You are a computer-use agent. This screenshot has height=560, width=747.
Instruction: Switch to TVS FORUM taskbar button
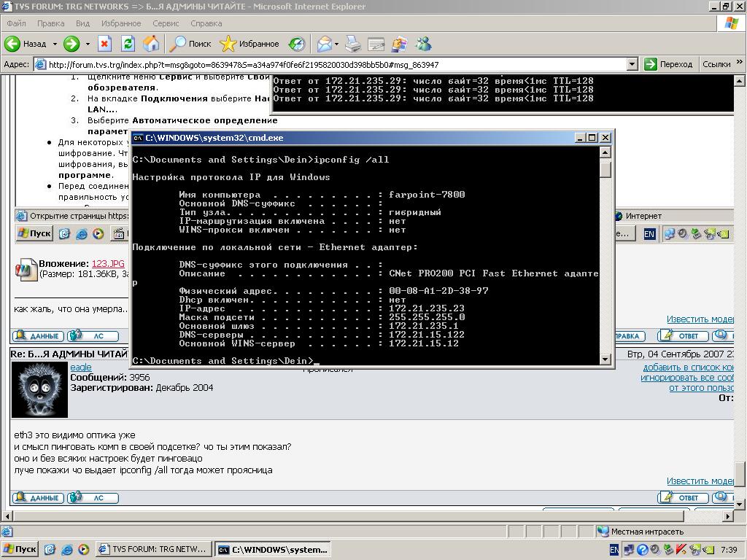coord(154,549)
